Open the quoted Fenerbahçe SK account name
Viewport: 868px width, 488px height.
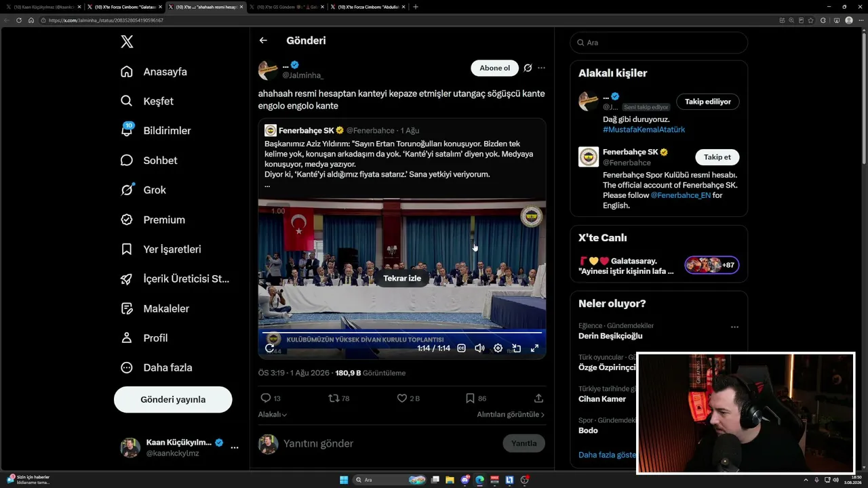click(x=306, y=130)
